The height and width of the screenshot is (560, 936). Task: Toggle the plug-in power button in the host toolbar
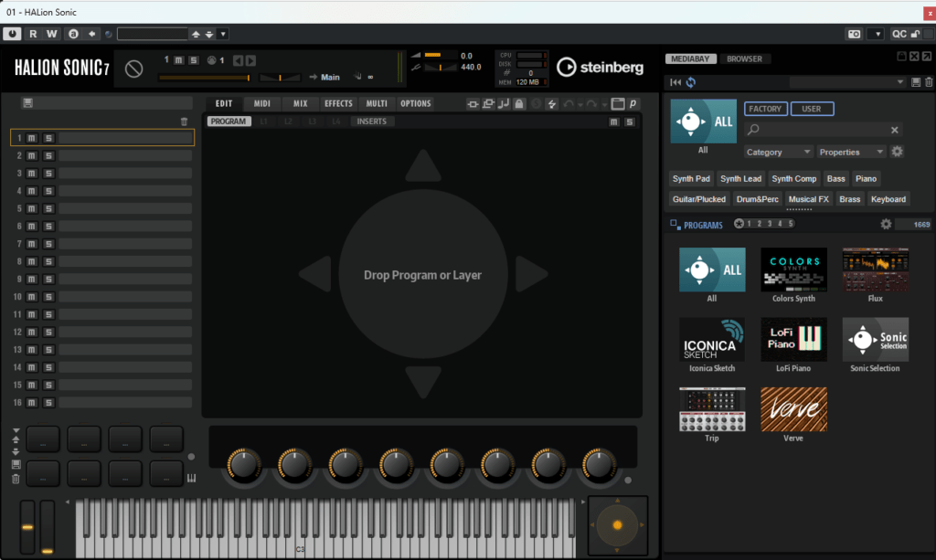pos(12,34)
